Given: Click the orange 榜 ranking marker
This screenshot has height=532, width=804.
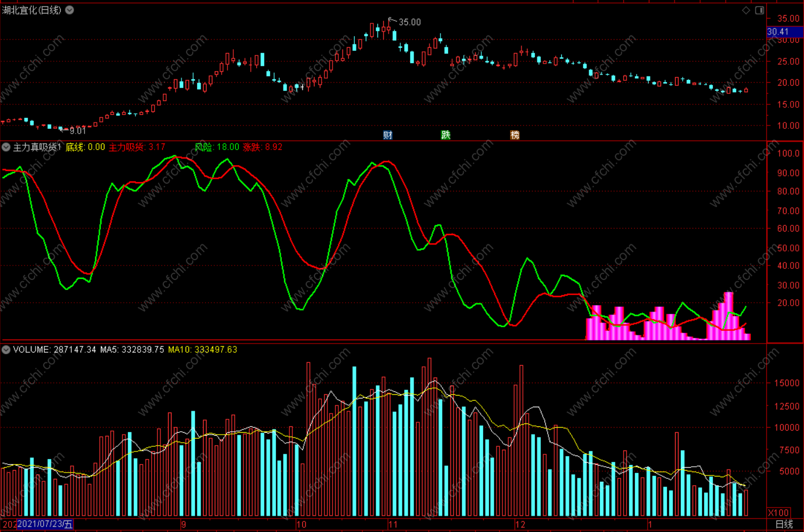Looking at the screenshot, I should pyautogui.click(x=515, y=135).
